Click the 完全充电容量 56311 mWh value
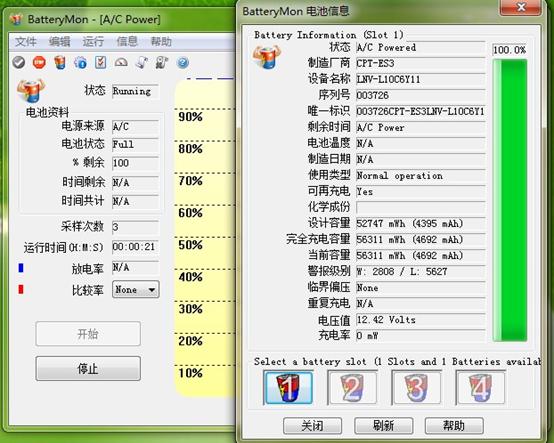554x443 pixels. 420,240
